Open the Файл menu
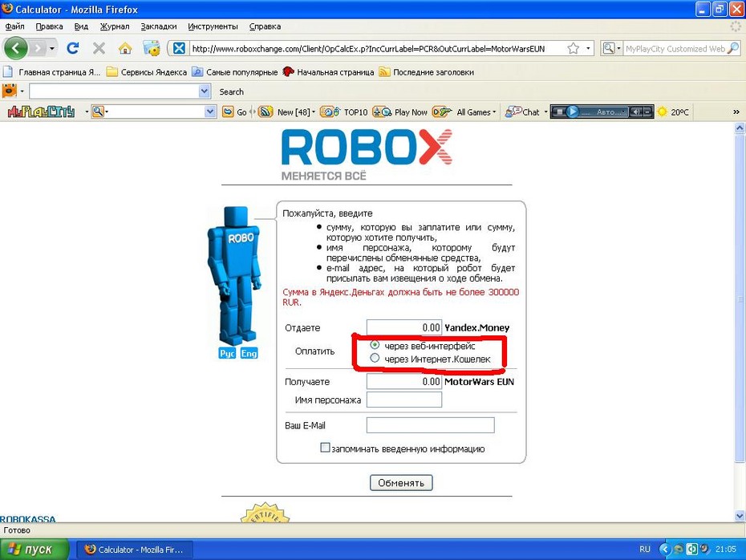Viewport: 746px width, 560px height. pyautogui.click(x=14, y=26)
